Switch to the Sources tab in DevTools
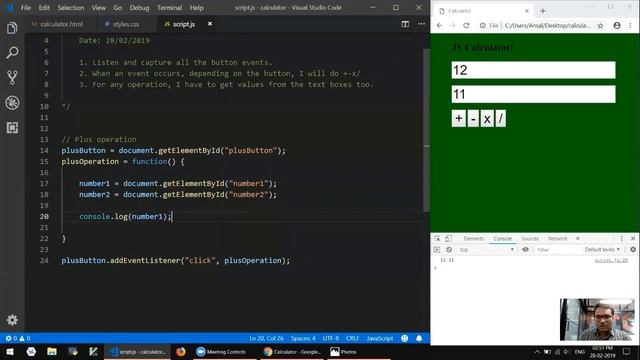This screenshot has height=360, width=640. pyautogui.click(x=530, y=238)
